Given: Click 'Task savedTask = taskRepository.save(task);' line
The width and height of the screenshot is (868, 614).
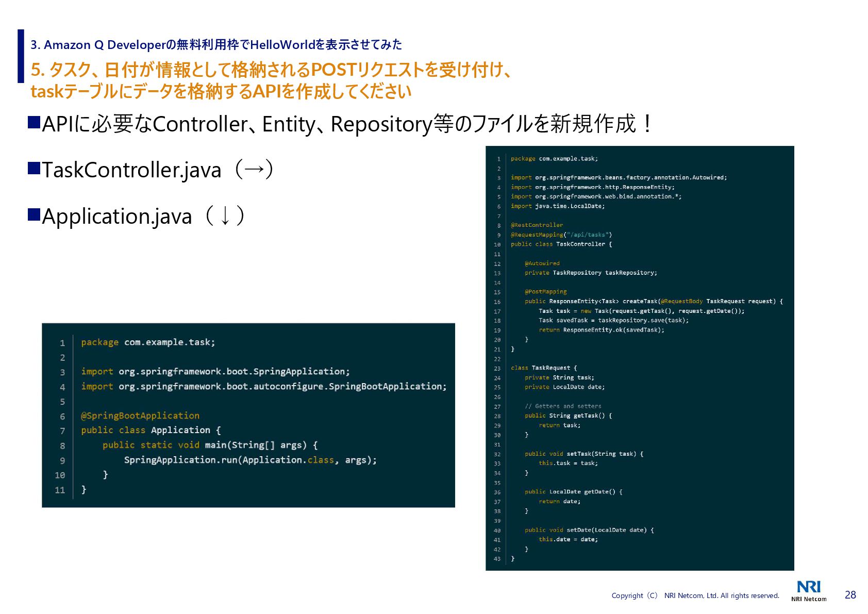Looking at the screenshot, I should click(614, 320).
